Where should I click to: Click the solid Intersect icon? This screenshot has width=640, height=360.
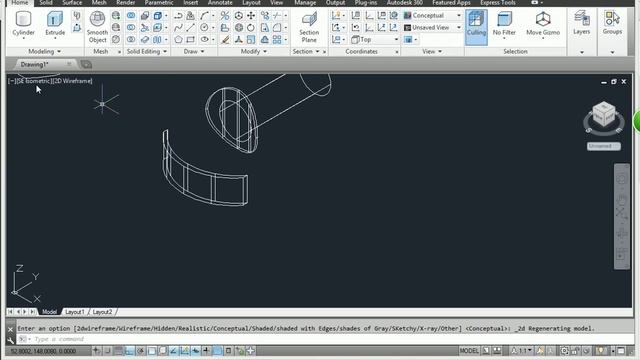pos(131,40)
